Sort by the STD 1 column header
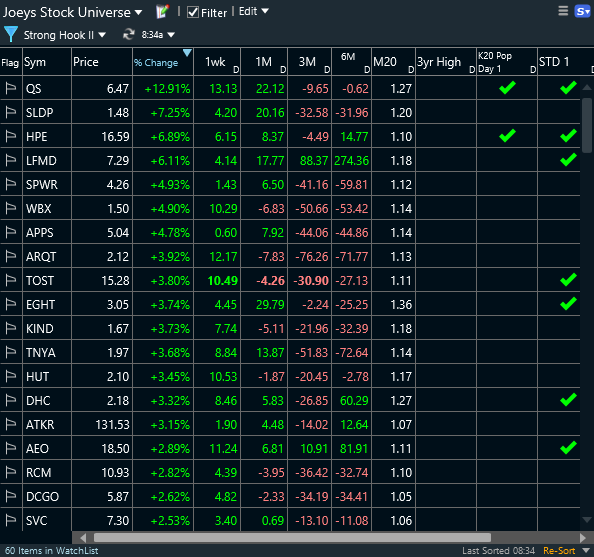This screenshot has height=557, width=594. pyautogui.click(x=565, y=62)
